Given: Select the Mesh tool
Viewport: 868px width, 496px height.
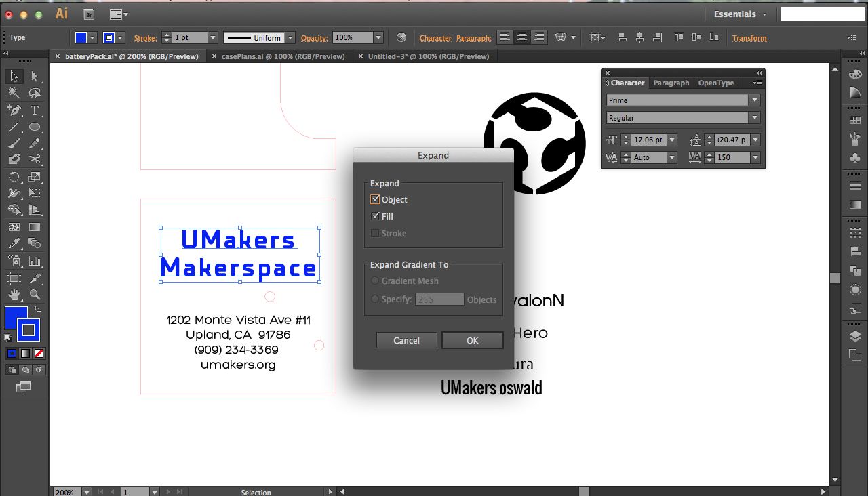Looking at the screenshot, I should point(14,228).
